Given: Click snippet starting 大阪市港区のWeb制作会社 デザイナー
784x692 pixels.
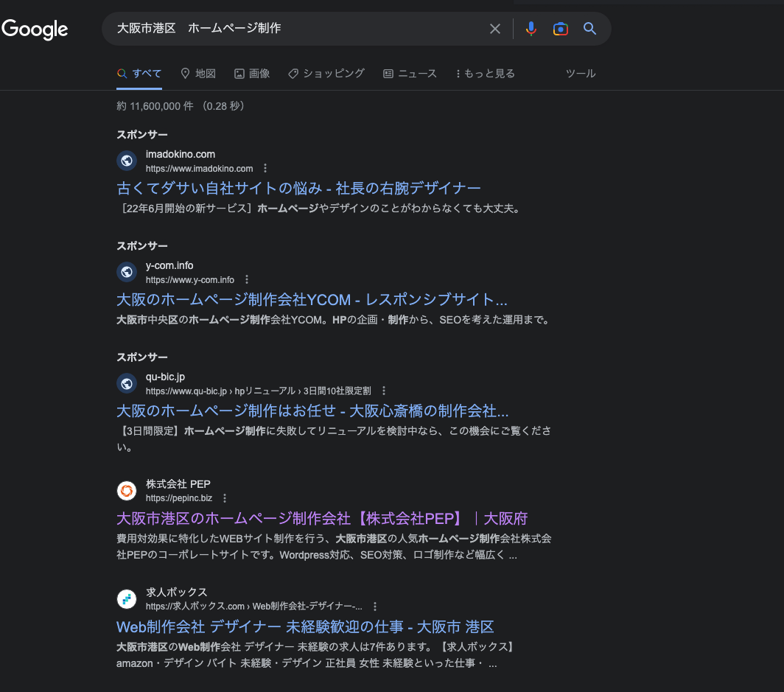Looking at the screenshot, I should [x=317, y=655].
